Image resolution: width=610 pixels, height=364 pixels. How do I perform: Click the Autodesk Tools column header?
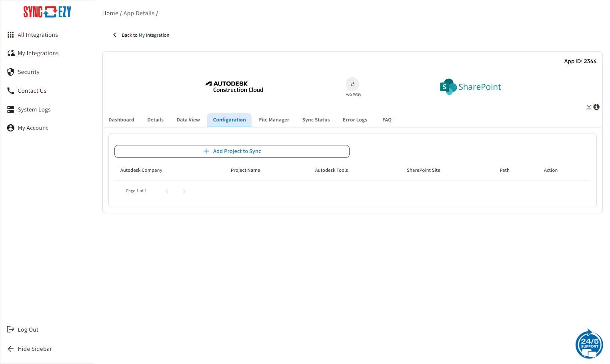[x=331, y=170]
